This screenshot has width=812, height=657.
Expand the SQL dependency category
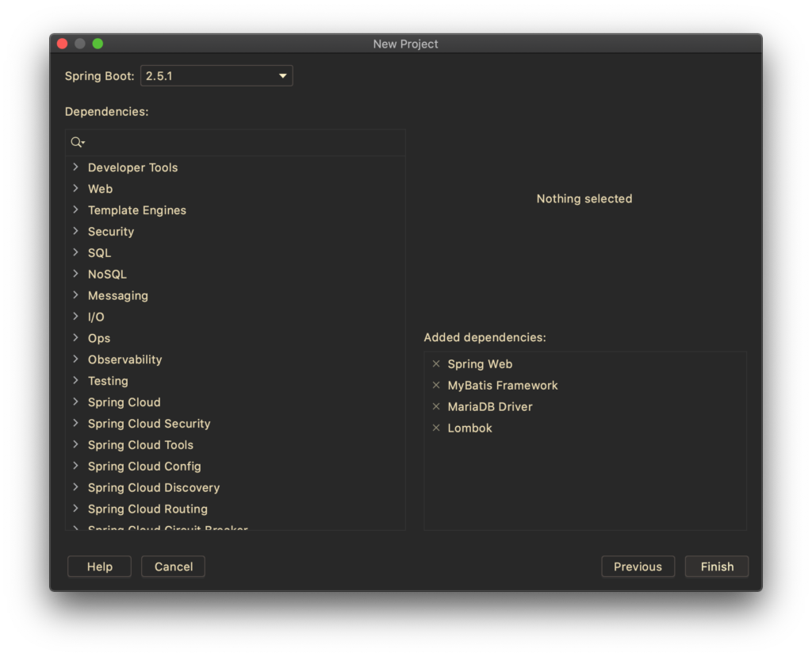click(x=75, y=253)
